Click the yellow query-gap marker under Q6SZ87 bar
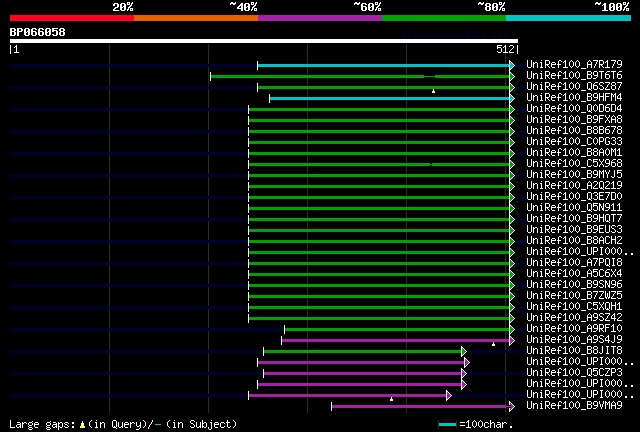640x432 pixels. click(433, 91)
